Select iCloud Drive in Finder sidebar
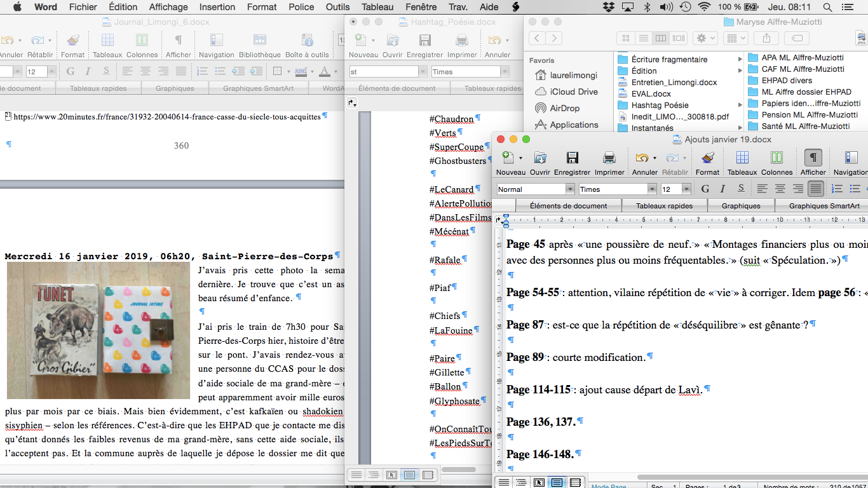 click(x=573, y=91)
